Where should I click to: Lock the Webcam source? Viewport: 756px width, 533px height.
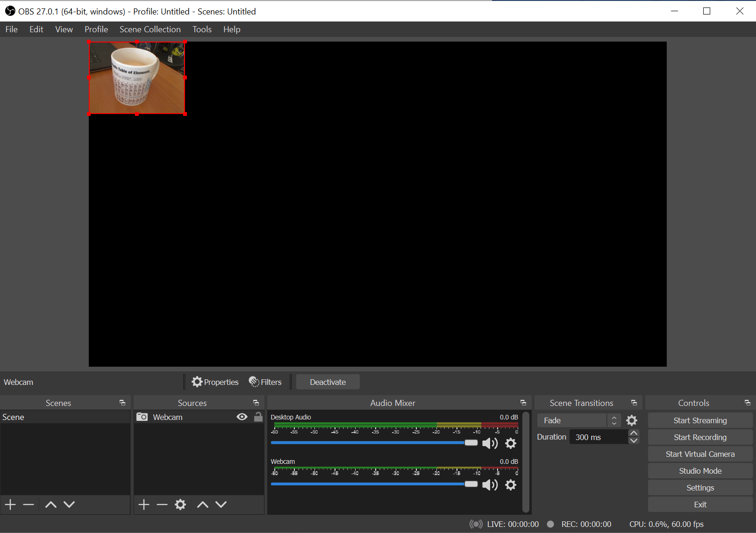click(258, 417)
